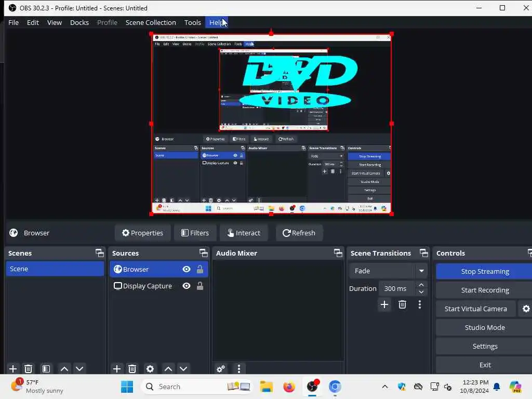This screenshot has height=399, width=532.
Task: Undock the Sources panel
Action: tap(203, 253)
